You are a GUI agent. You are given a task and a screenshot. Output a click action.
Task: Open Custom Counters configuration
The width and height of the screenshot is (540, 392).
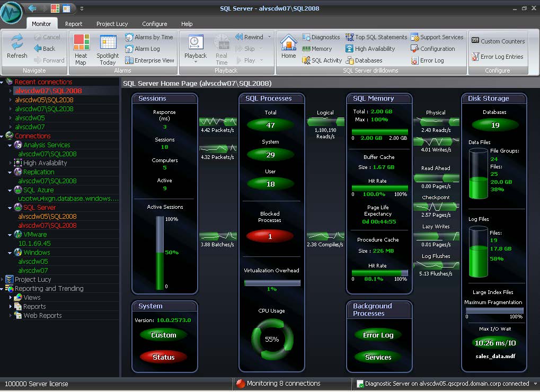[x=498, y=41]
